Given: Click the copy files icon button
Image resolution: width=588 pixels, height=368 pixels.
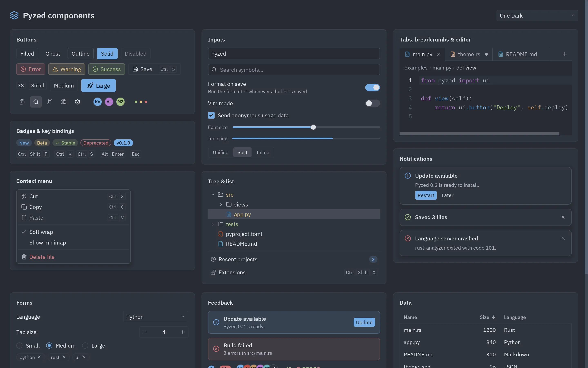Looking at the screenshot, I should [22, 102].
